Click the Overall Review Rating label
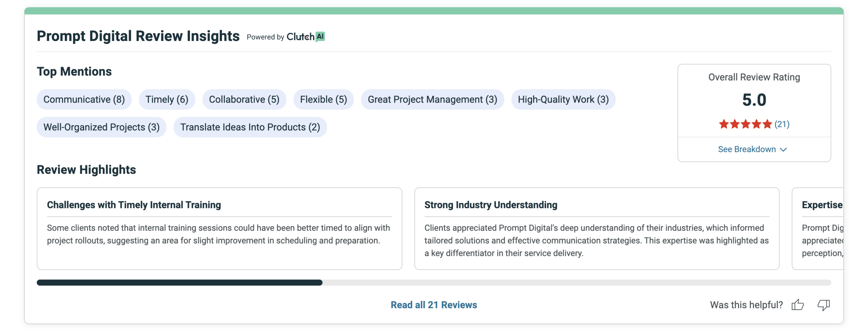This screenshot has width=868, height=332. (754, 77)
